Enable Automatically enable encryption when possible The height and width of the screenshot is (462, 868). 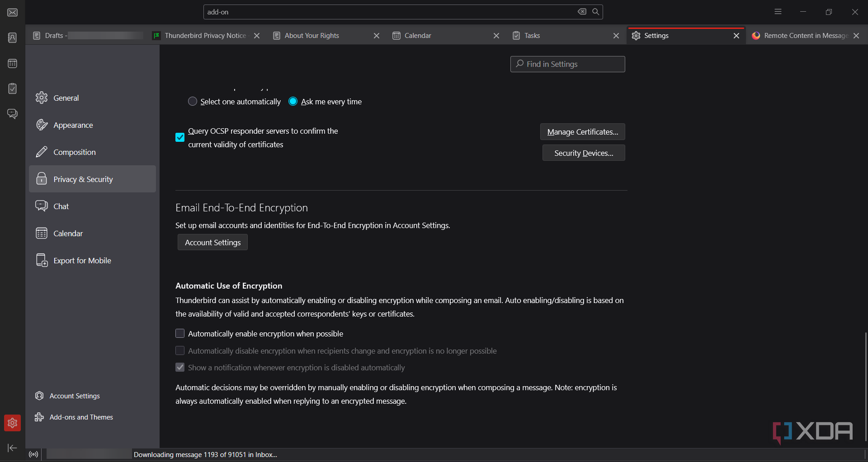180,333
